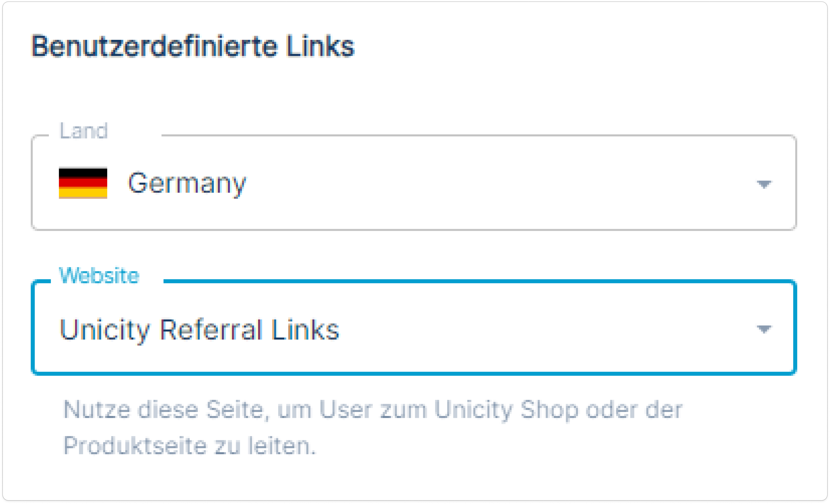Click empty space right of 'Unicity Referral Links'

(x=546, y=329)
